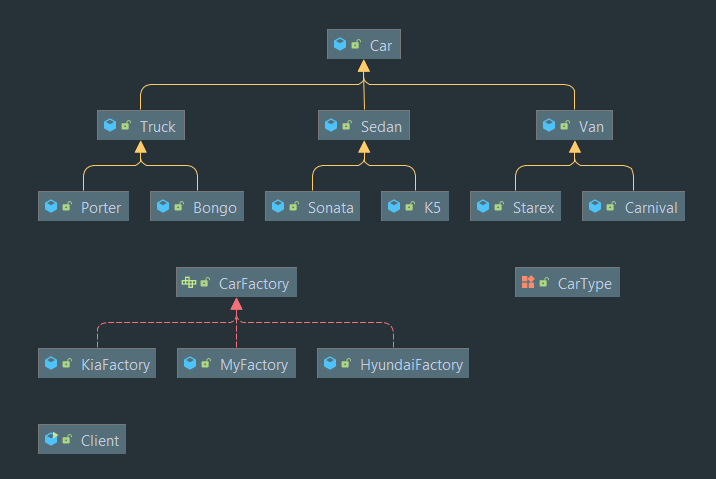The width and height of the screenshot is (716, 479).
Task: Click the lock icon on Bongo node
Action: [x=179, y=206]
